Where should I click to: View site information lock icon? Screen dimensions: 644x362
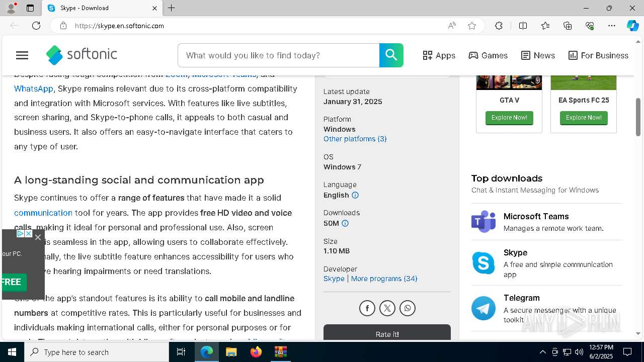[x=63, y=26]
